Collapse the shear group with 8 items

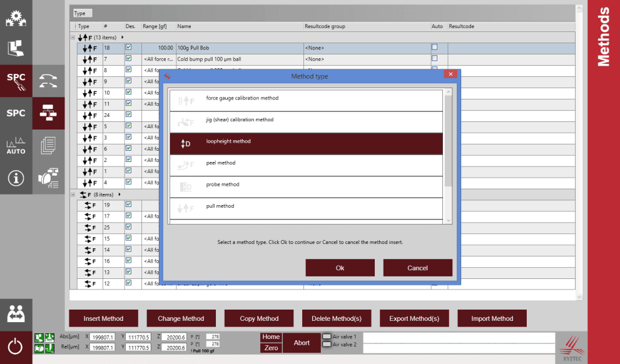[x=73, y=195]
